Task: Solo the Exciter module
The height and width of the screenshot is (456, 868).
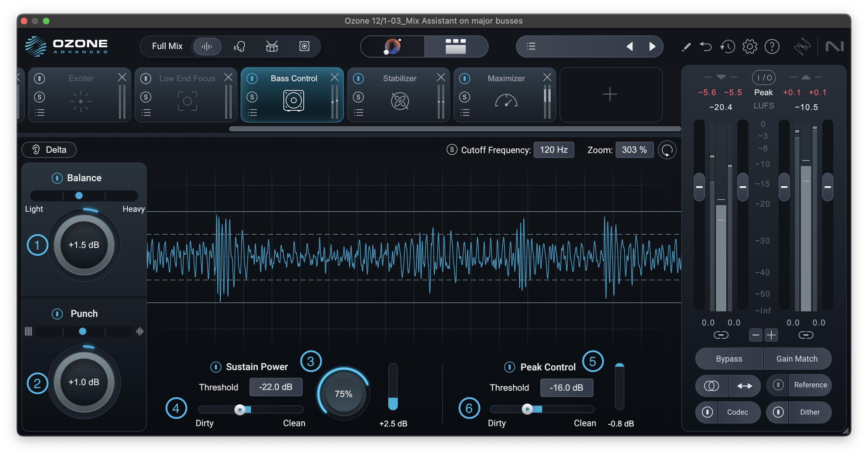Action: (39, 97)
